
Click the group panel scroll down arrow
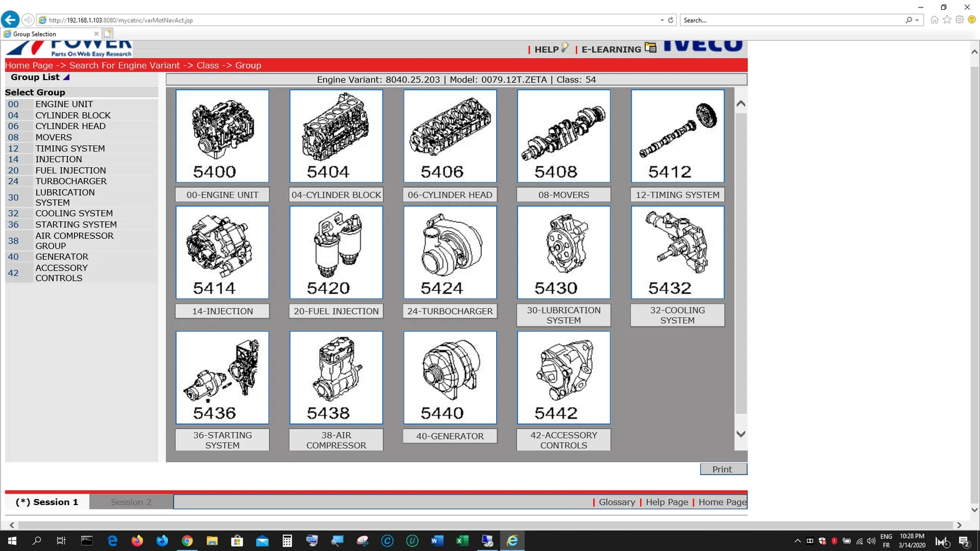(741, 434)
